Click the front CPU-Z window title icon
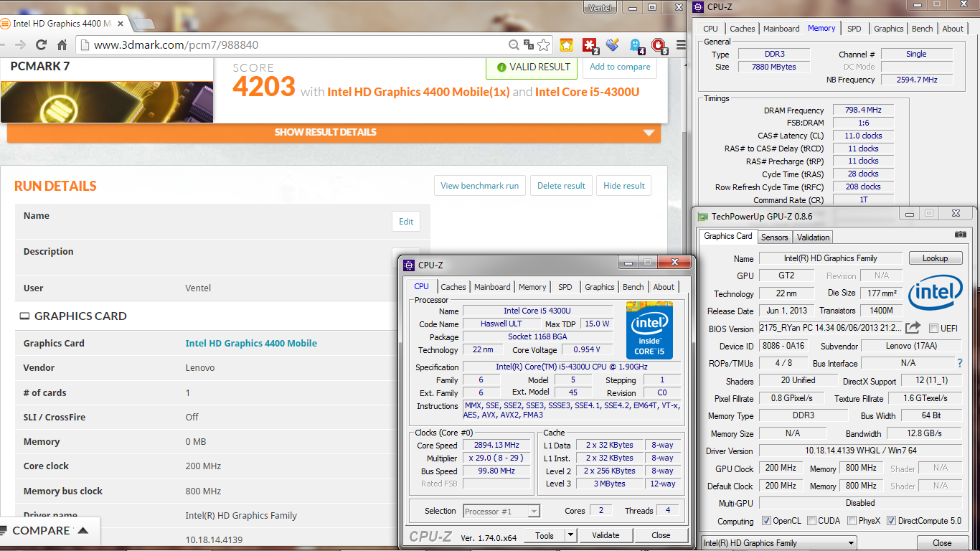 click(x=410, y=265)
